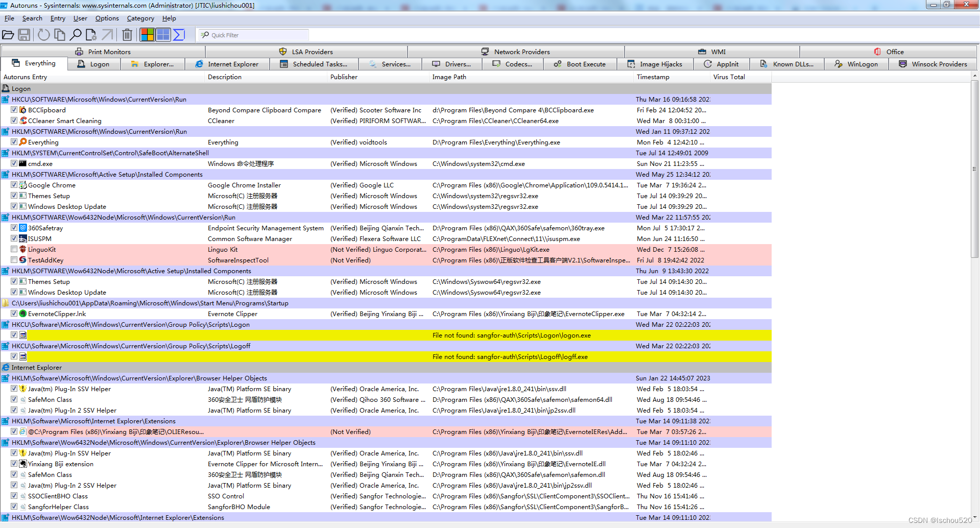Disable Google Chrome Active Setup entry
The image size is (980, 528).
[14, 185]
